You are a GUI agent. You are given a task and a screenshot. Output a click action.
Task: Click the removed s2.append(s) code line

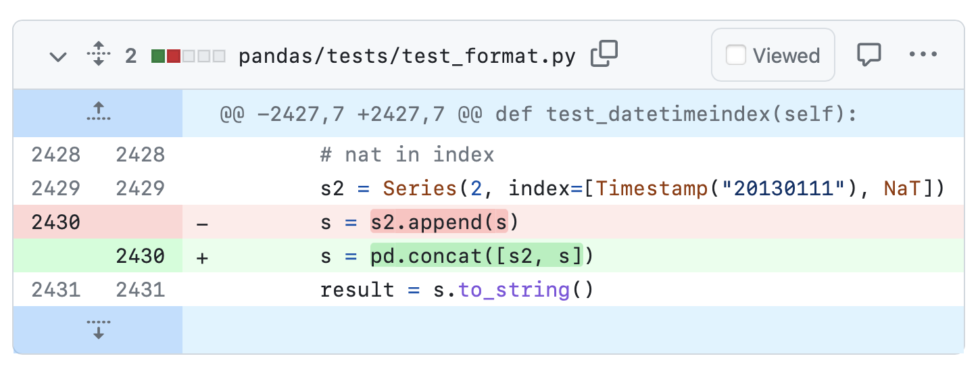pos(439,222)
